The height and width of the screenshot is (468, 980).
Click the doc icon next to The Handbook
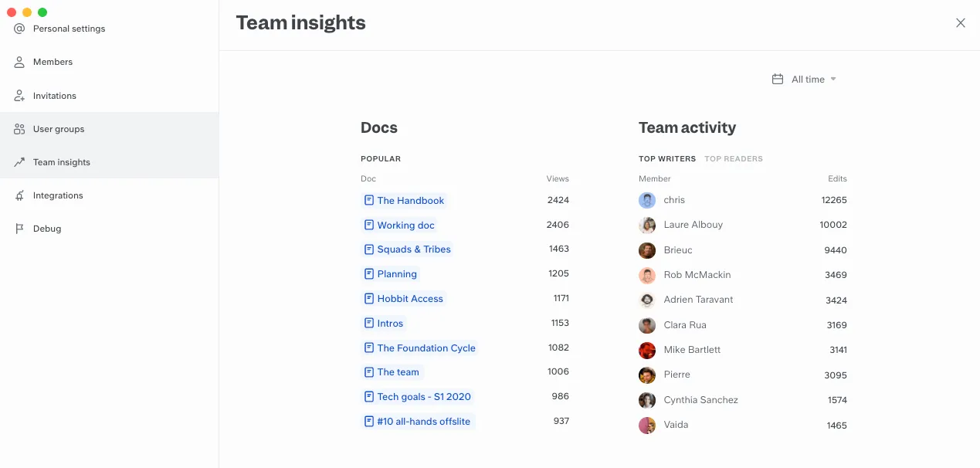click(369, 200)
